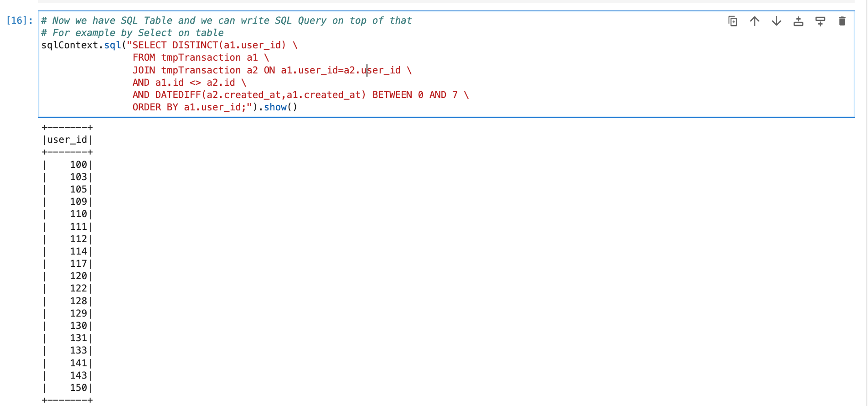Click on sqlContext in the code
The image size is (868, 406).
coord(69,45)
